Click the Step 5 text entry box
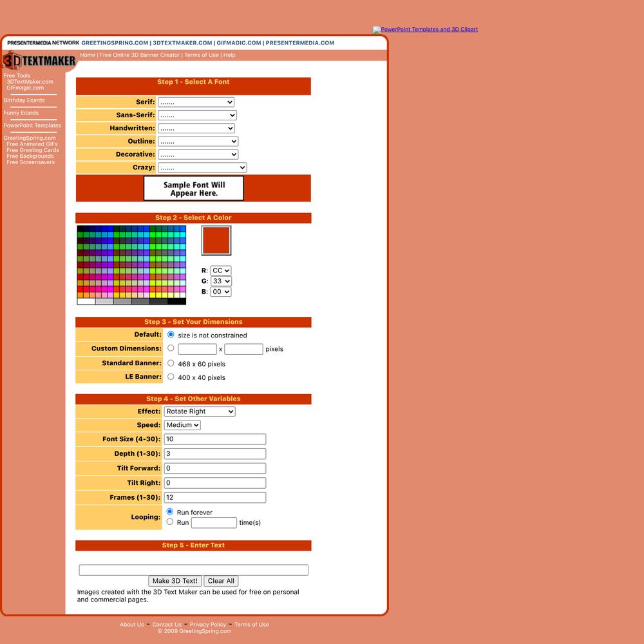The height and width of the screenshot is (644, 644). 193,570
